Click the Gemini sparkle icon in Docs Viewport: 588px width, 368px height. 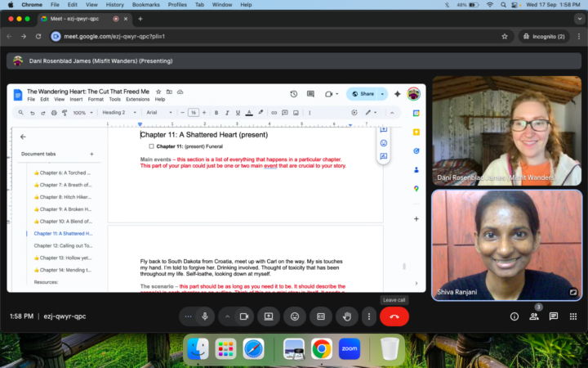[398, 94]
